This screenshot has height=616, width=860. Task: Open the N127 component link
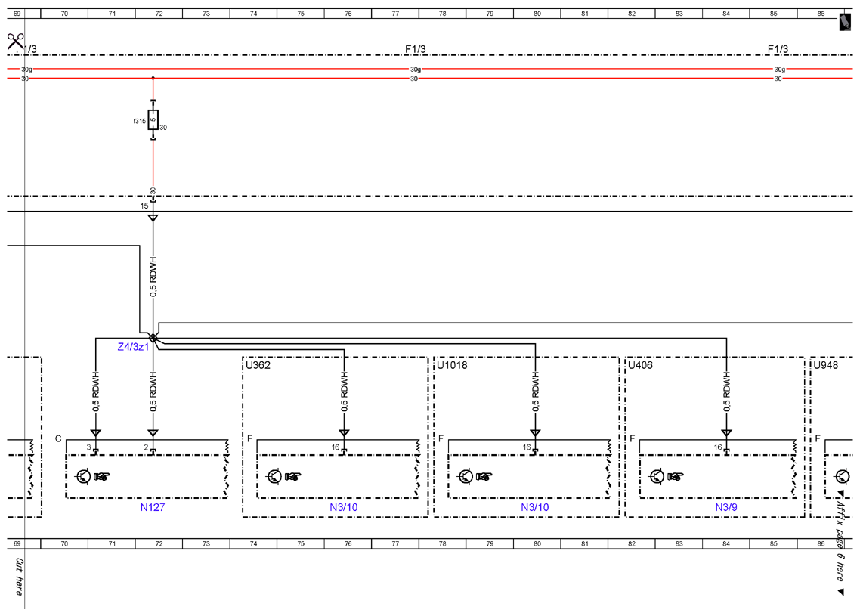coord(153,507)
